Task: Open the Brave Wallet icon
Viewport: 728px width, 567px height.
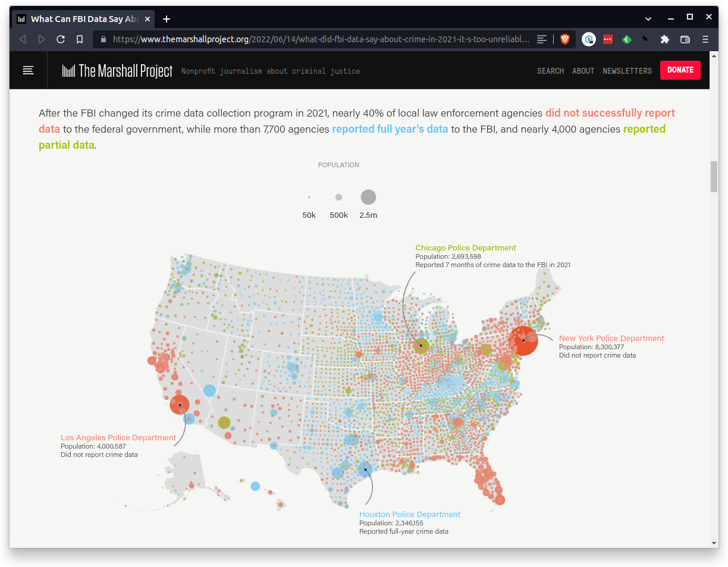Action: [685, 39]
